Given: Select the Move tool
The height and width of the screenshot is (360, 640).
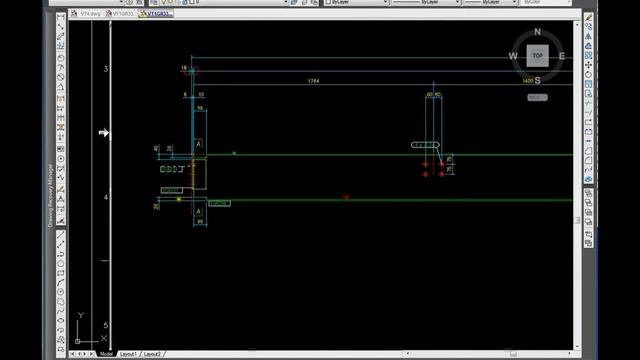Looking at the screenshot, I should click(588, 65).
